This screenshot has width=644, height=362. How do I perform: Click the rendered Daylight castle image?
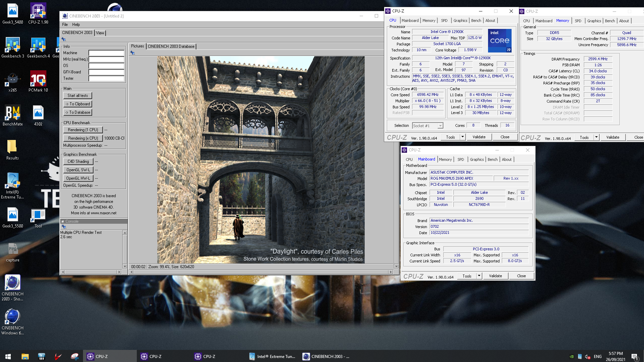[261, 159]
